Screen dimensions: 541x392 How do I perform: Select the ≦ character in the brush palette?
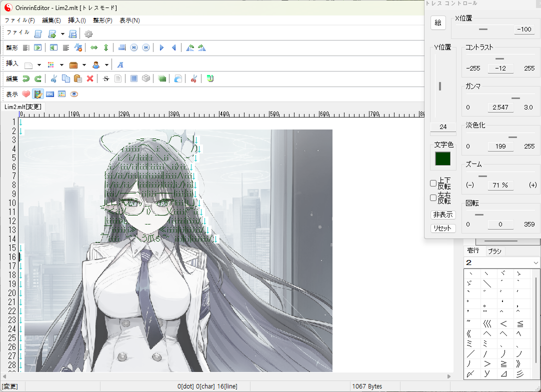point(520,324)
